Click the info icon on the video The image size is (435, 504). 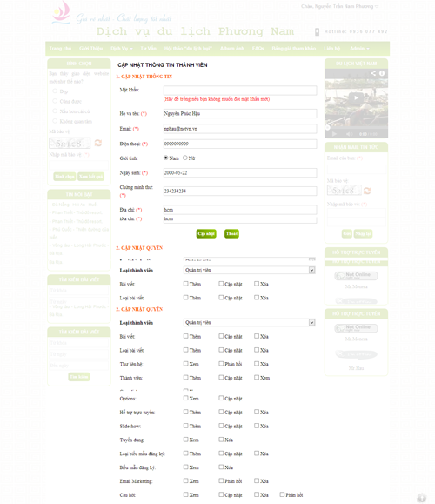coord(382,73)
